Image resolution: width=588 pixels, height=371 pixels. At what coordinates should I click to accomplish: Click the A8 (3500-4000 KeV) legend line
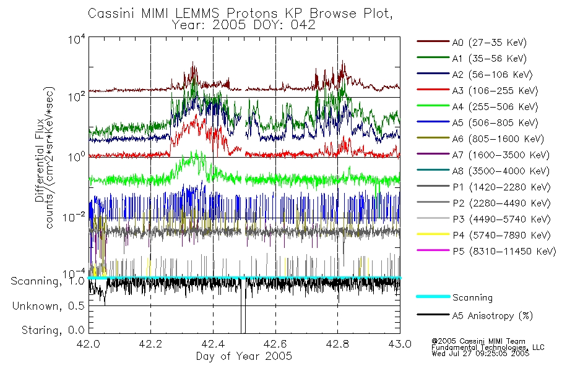pos(433,170)
